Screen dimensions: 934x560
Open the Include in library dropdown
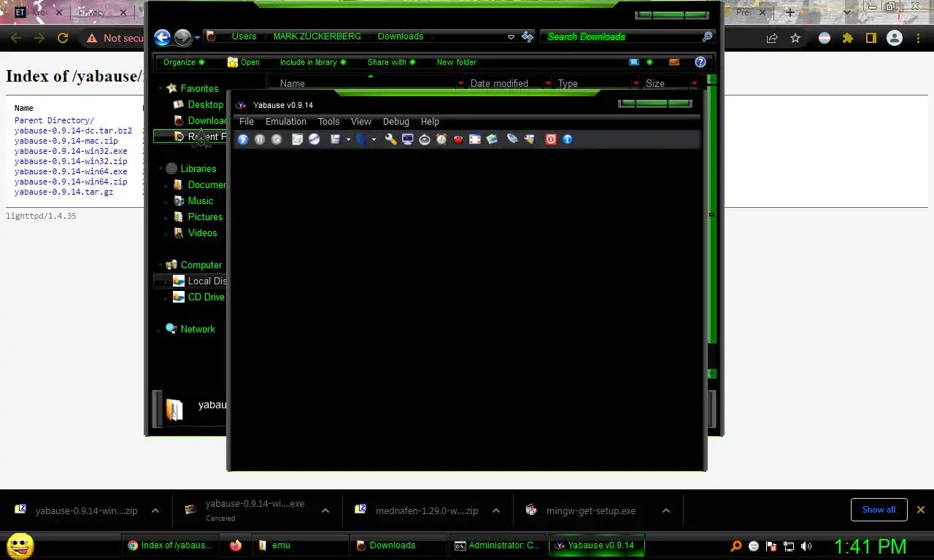coord(313,62)
